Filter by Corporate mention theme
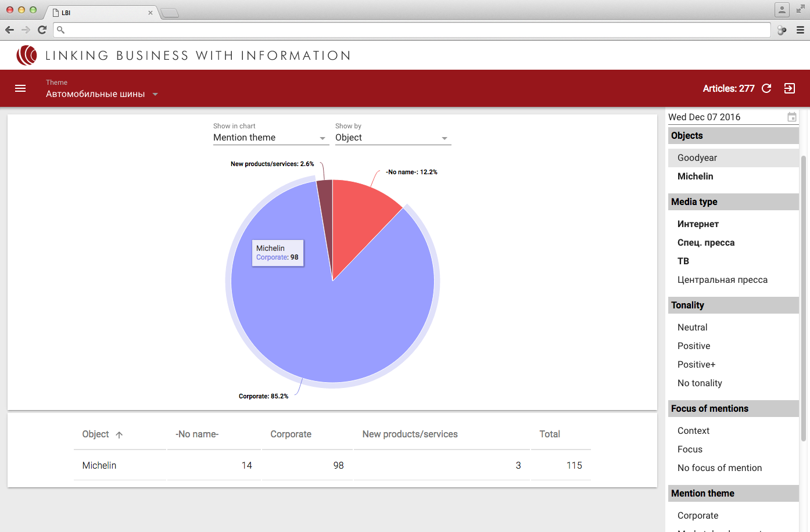Screen dimensions: 810x532 733,516
